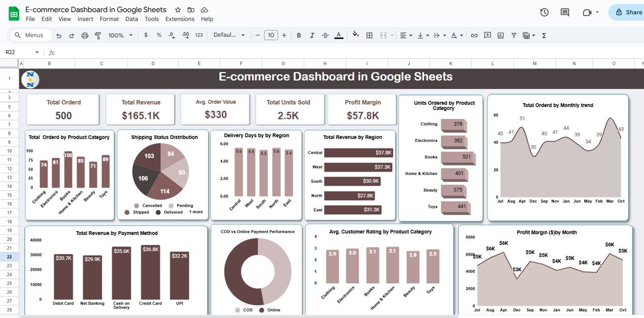
Task: Select the paint format tool
Action: point(98,35)
